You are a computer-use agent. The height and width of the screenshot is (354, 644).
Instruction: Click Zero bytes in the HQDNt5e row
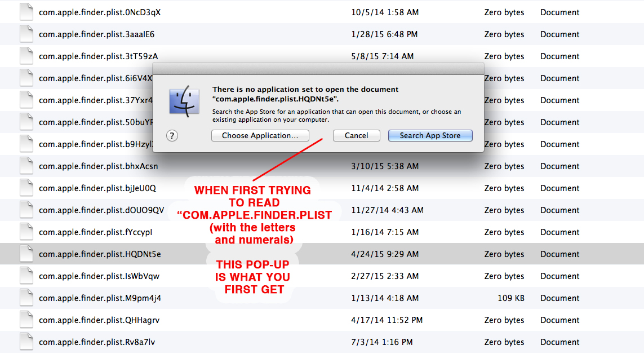[504, 255]
